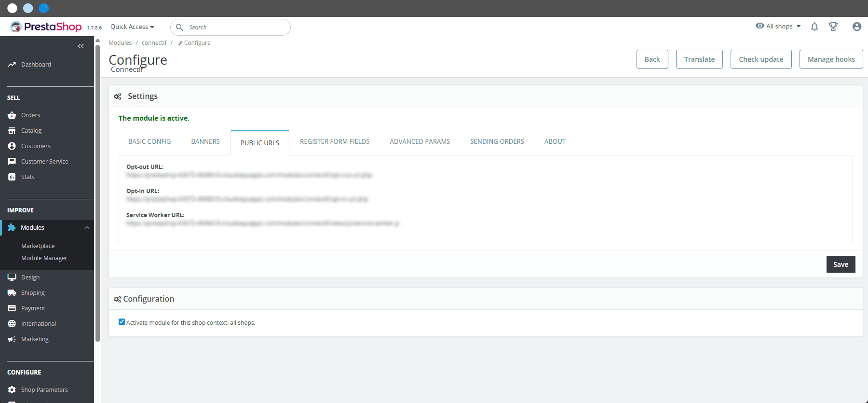Open Stats in the sidebar
868x403 pixels.
28,177
